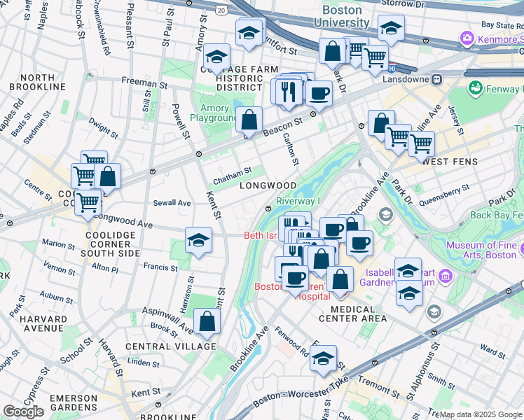The height and width of the screenshot is (420, 524).
Task: Click the MEDICAL CENTER AREA label
Action: [x=353, y=314]
